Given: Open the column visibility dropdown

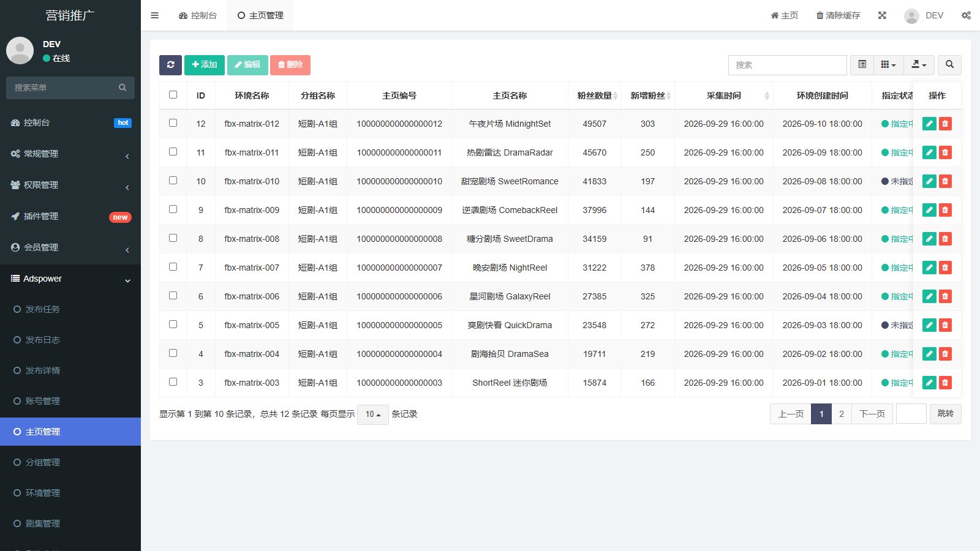Looking at the screenshot, I should (888, 65).
